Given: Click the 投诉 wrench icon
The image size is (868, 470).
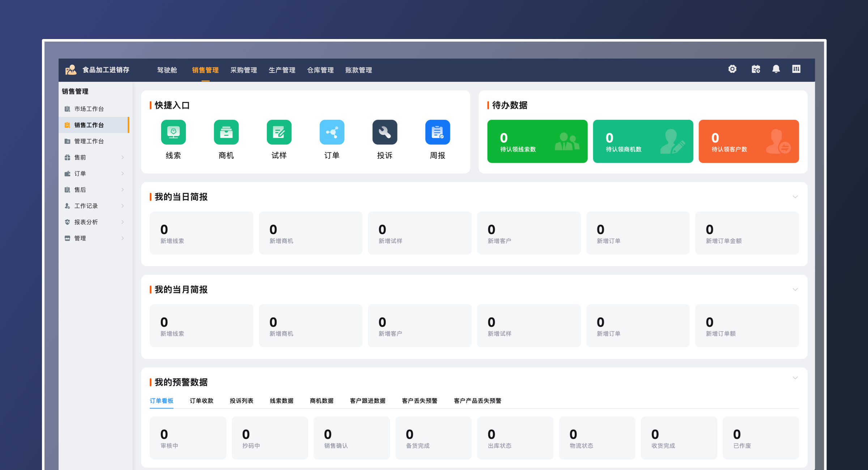Looking at the screenshot, I should (384, 132).
